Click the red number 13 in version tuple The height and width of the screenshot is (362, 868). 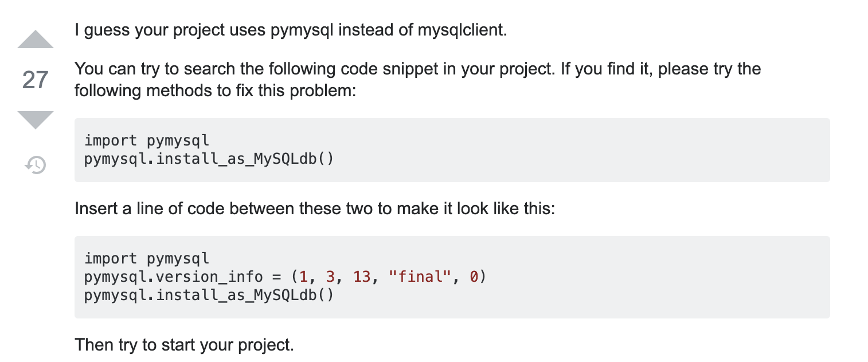pos(362,277)
